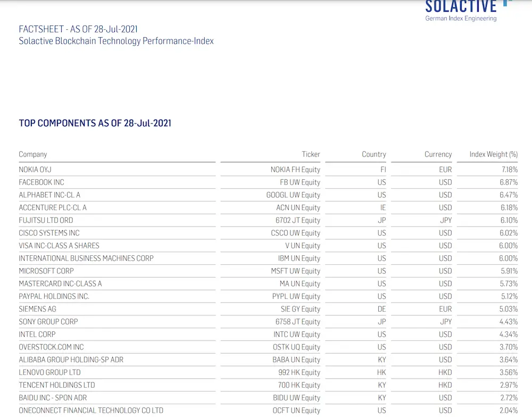Click the 'MSFT UW Equity' ticker
This screenshot has width=532, height=417.
tap(295, 271)
